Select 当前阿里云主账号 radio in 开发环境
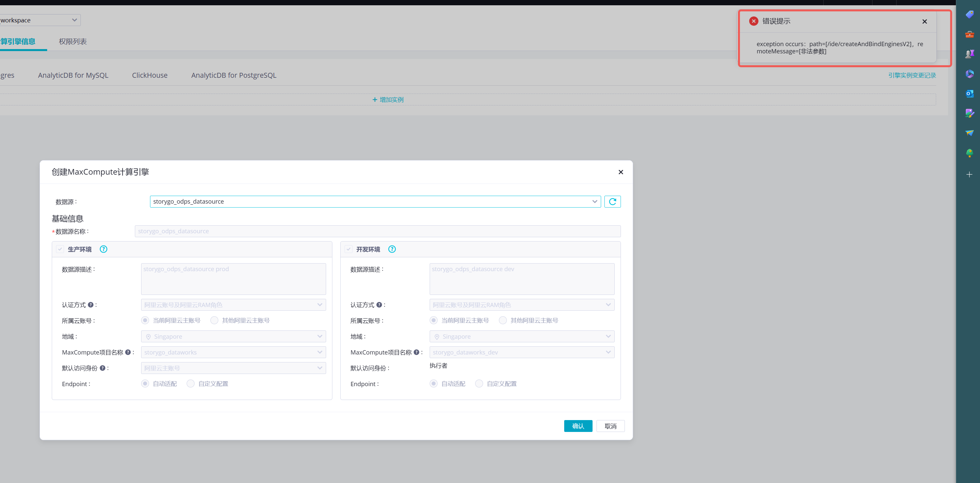The image size is (980, 483). 433,320
